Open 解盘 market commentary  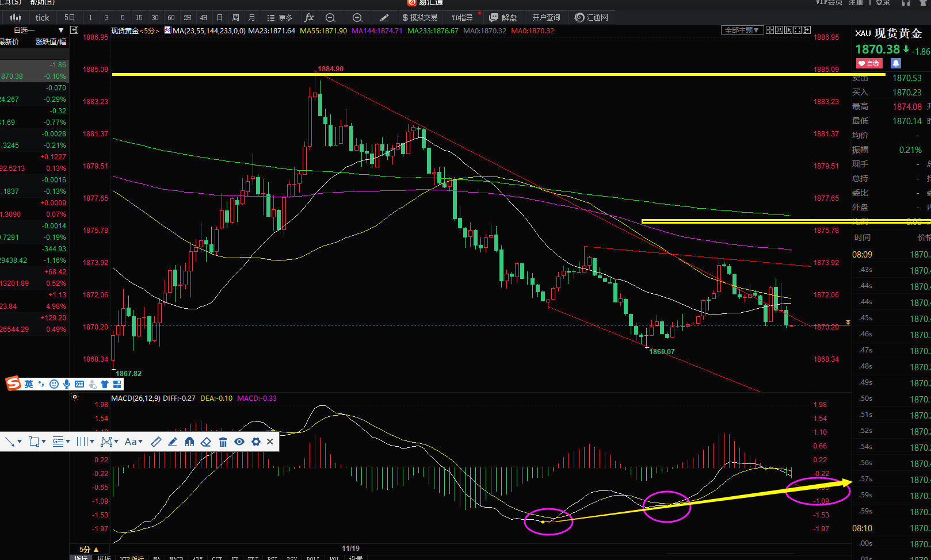tap(503, 18)
